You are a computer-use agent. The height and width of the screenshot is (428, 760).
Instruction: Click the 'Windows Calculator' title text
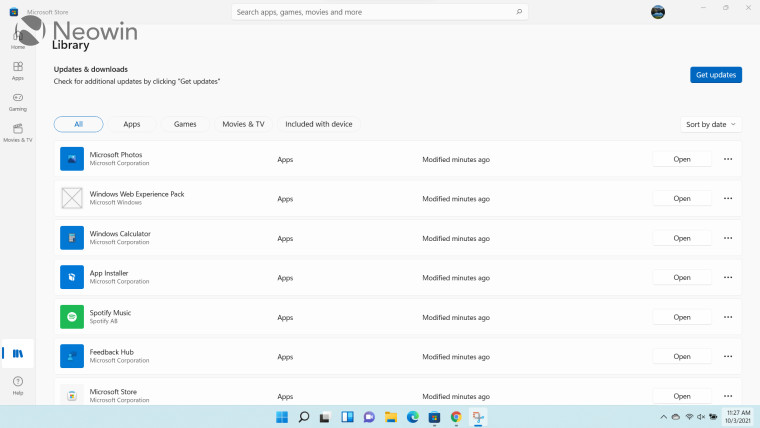click(120, 234)
